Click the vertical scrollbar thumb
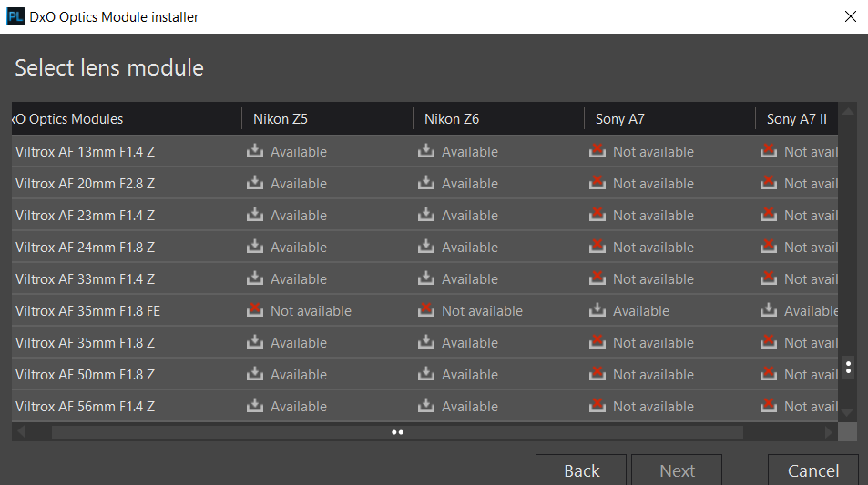Image resolution: width=868 pixels, height=485 pixels. point(848,368)
